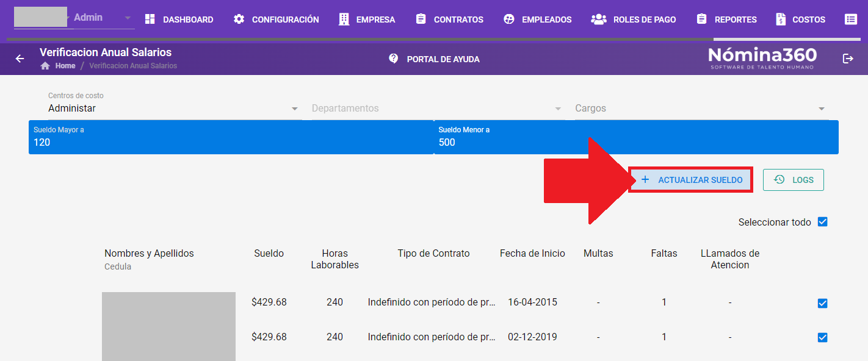Click the Costos document icon
This screenshot has width=868, height=361.
click(x=781, y=20)
